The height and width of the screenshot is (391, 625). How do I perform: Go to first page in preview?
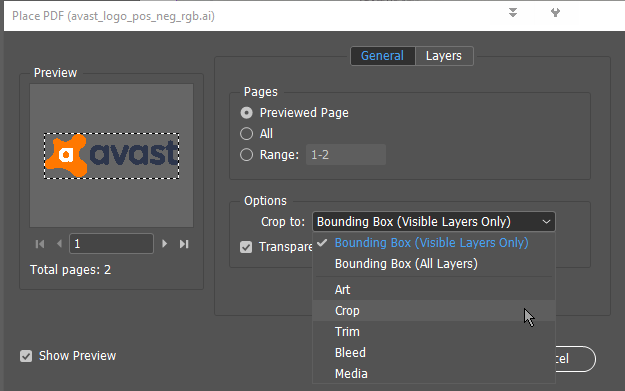40,244
